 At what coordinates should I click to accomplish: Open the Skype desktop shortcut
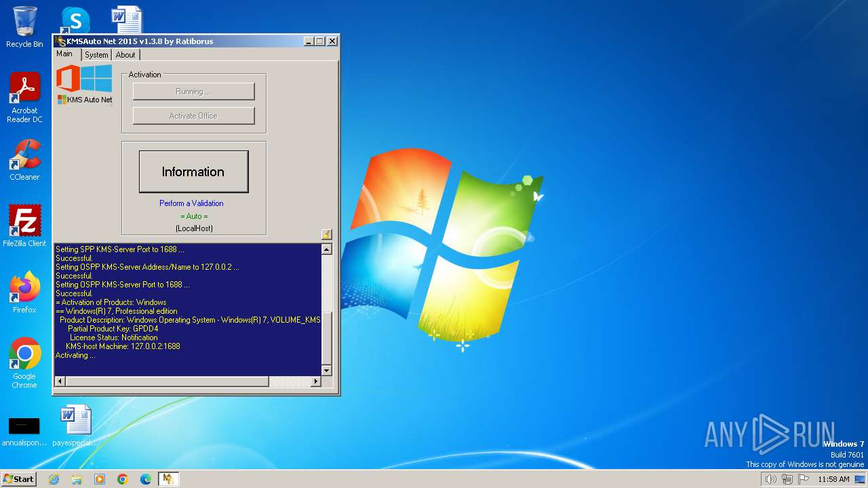(75, 20)
